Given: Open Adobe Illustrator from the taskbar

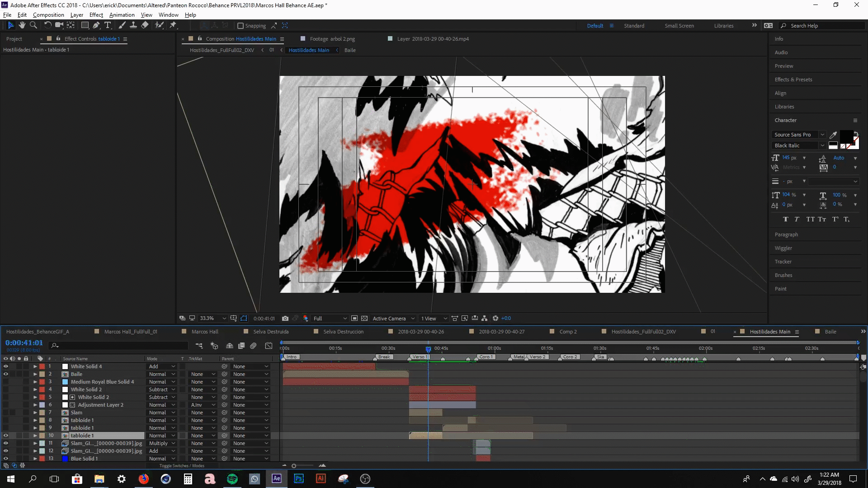Looking at the screenshot, I should (321, 479).
